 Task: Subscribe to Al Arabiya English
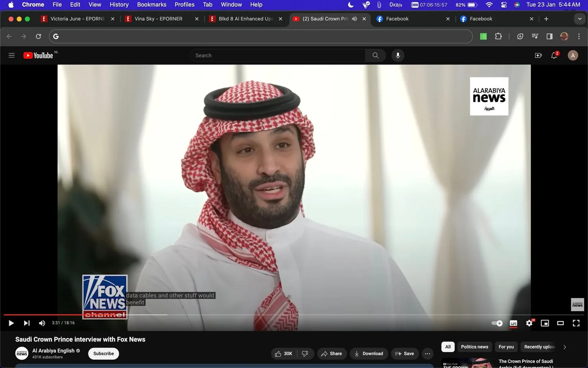[103, 353]
